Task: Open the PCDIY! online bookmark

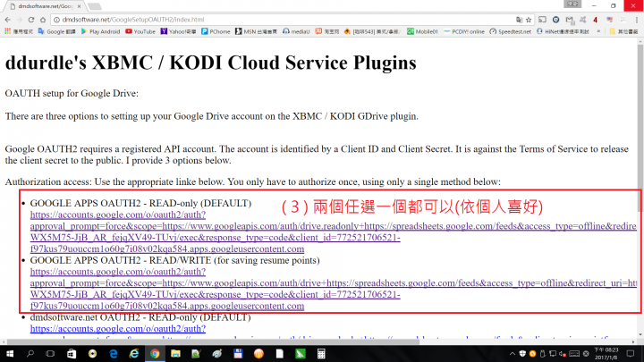Action: [464, 31]
